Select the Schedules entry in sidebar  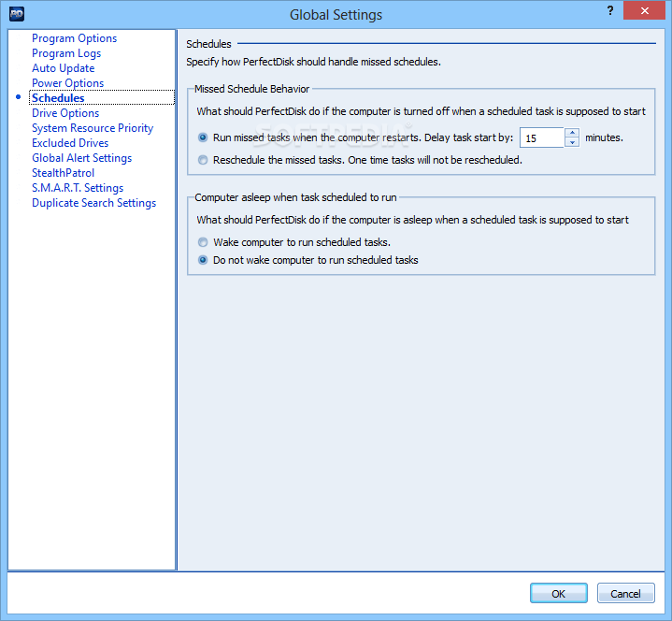click(102, 98)
